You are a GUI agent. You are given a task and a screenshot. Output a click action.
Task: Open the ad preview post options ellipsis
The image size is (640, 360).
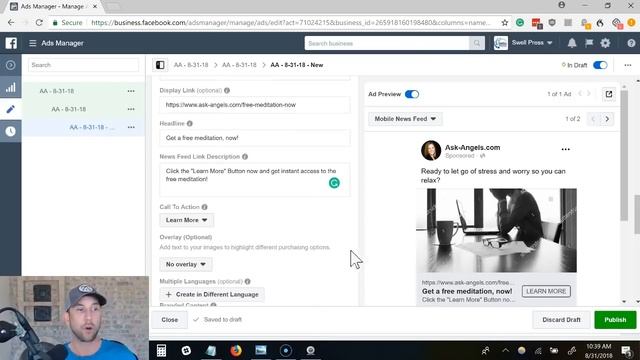point(565,149)
